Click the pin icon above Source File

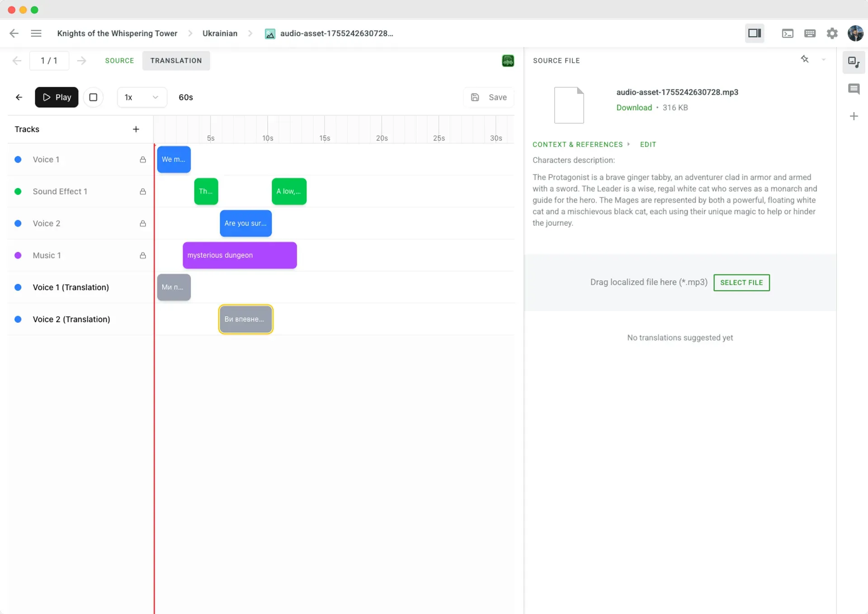pyautogui.click(x=805, y=59)
